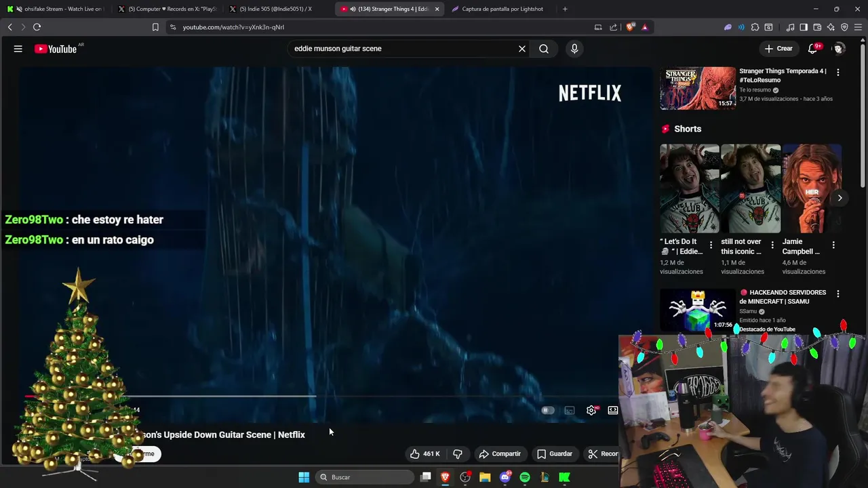Open Brave Leo AI sparkle icon
Viewport: 868px width, 488px height.
[831, 27]
